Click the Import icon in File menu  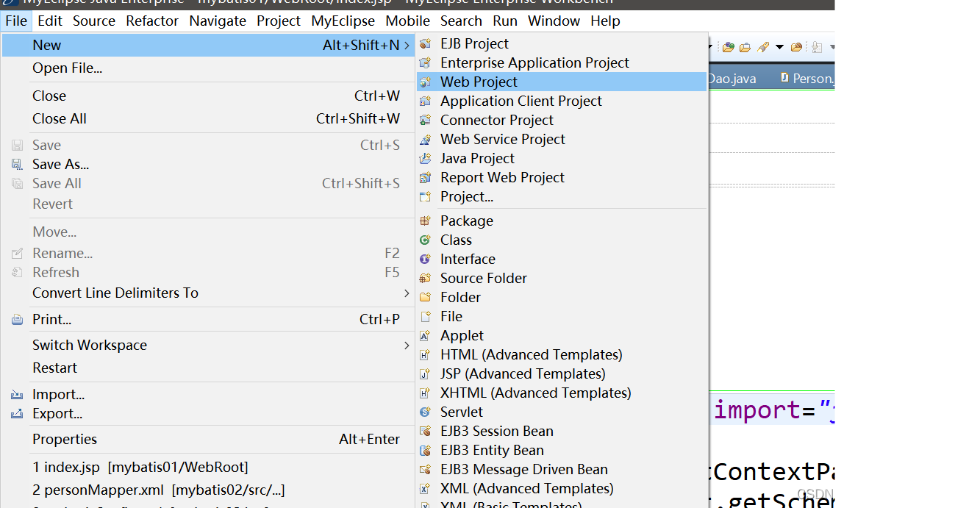[17, 395]
